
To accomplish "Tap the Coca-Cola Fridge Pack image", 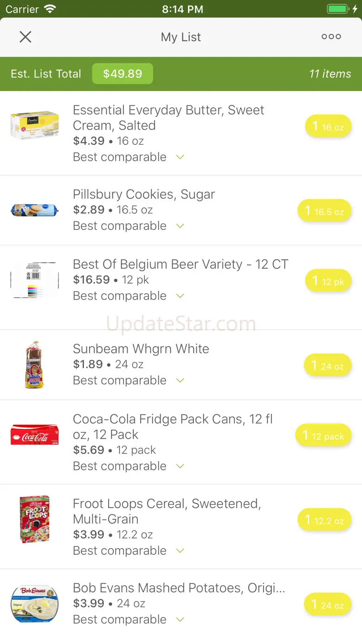I will coord(35,435).
